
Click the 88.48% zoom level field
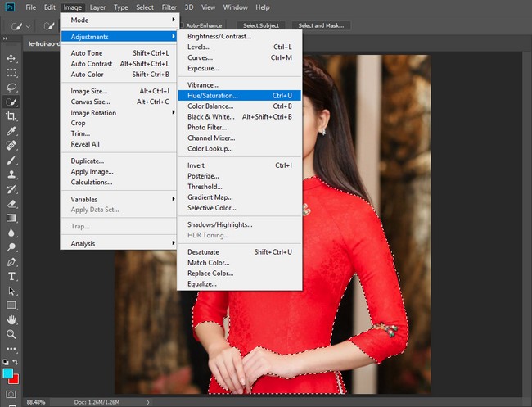click(x=36, y=402)
